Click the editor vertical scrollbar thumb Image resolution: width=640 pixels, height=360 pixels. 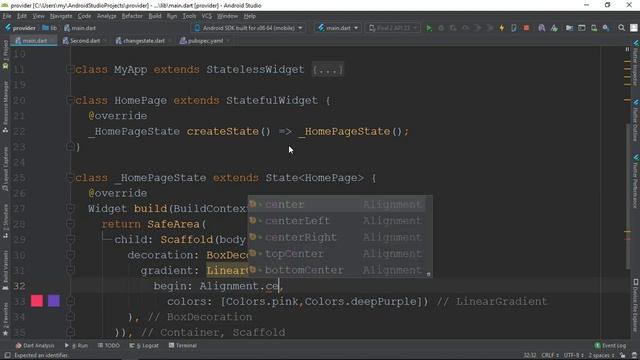(x=627, y=196)
